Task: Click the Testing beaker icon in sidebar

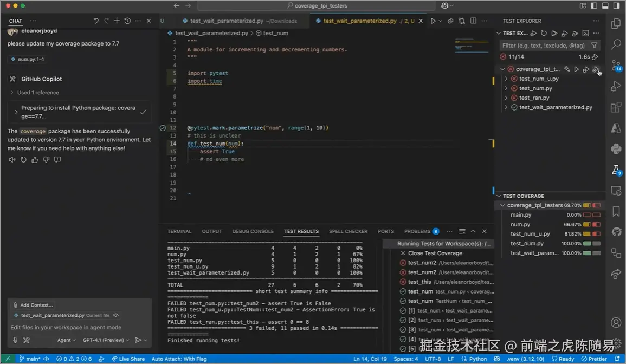Action: (x=616, y=170)
